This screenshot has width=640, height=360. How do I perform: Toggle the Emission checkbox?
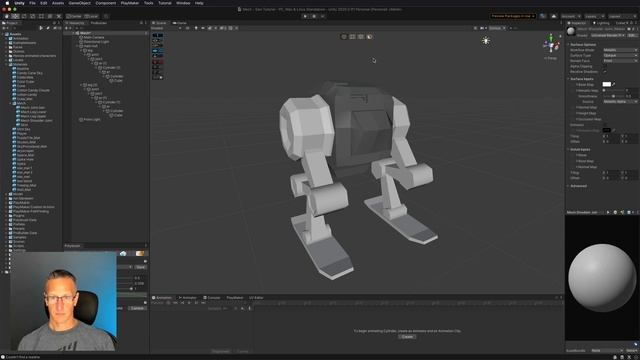pos(605,125)
